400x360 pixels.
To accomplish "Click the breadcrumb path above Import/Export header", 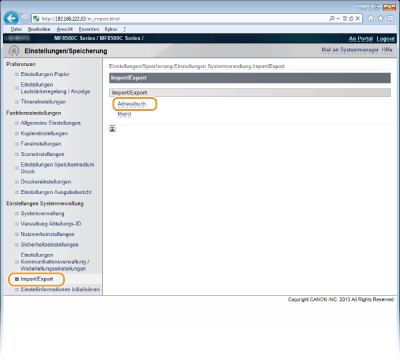I will coord(197,66).
